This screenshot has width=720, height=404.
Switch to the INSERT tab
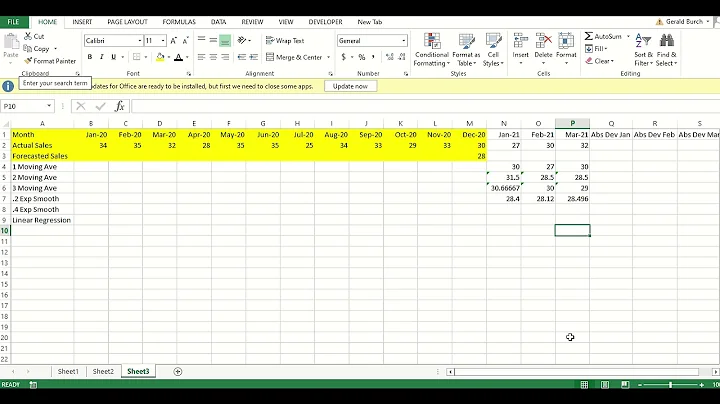82,22
